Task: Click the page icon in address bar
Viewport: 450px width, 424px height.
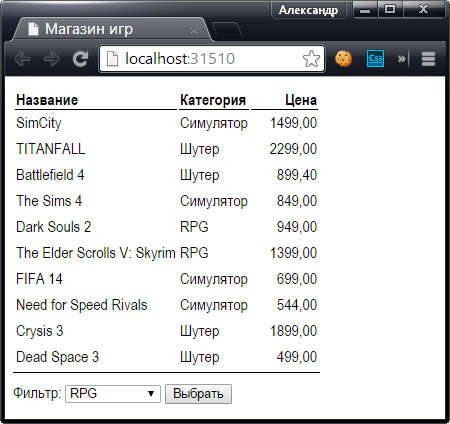Action: coord(112,59)
